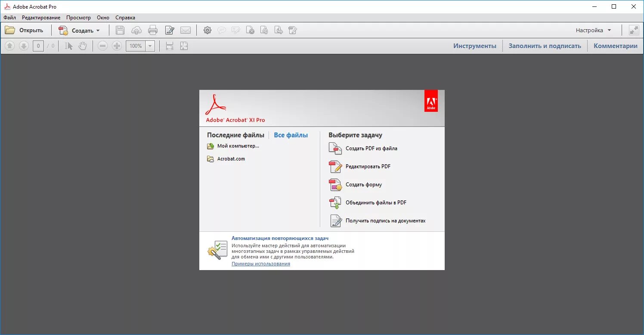Image resolution: width=644 pixels, height=335 pixels.
Task: Click the save floppy disk icon
Action: click(120, 30)
